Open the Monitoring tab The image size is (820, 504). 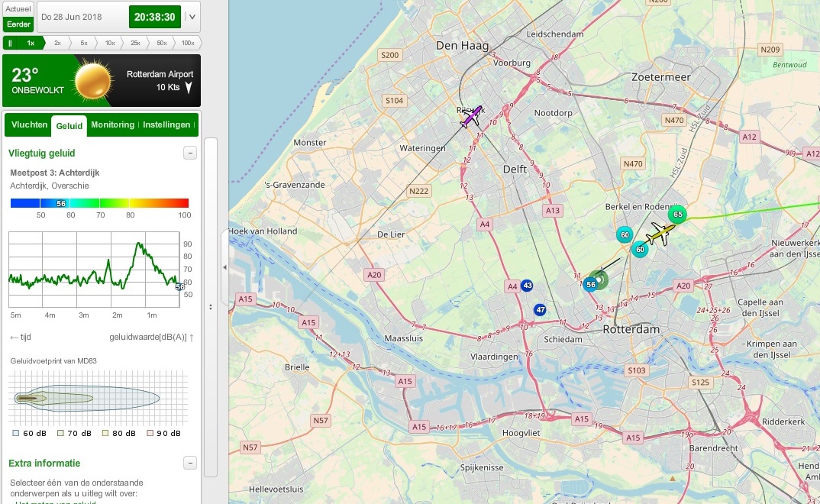tap(112, 124)
